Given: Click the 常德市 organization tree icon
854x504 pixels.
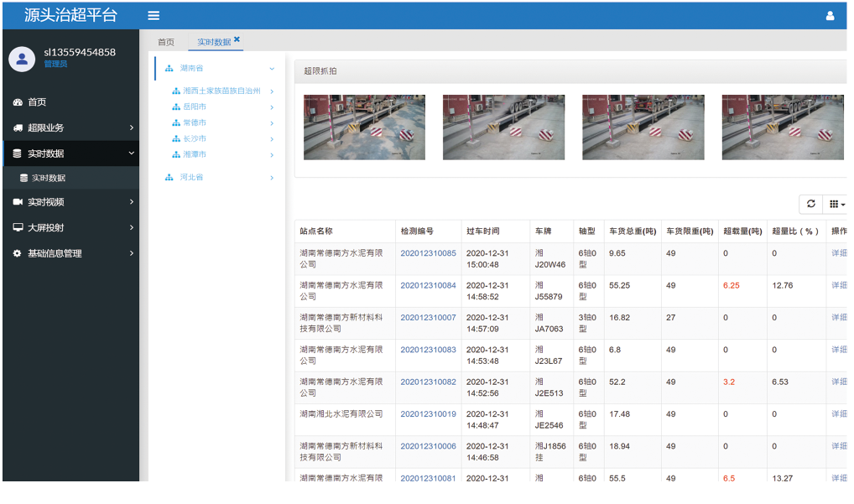Looking at the screenshot, I should [176, 123].
